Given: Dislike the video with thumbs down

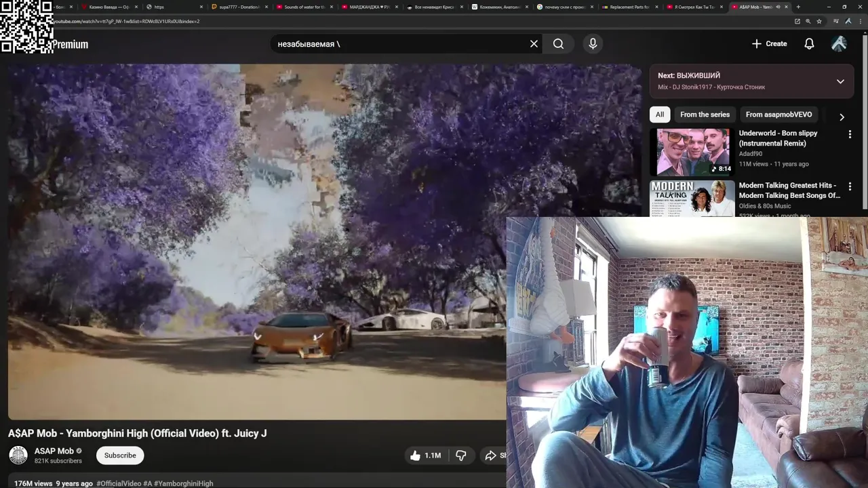Looking at the screenshot, I should [x=461, y=455].
